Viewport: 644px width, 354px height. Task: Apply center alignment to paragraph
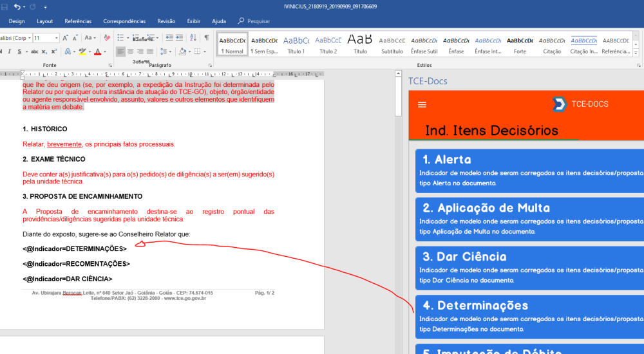(x=131, y=51)
